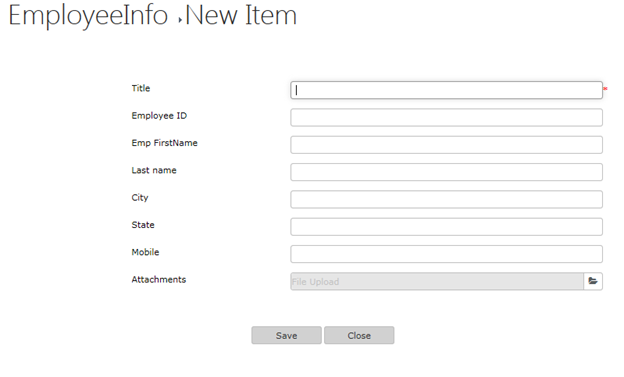Click the Title field label
Image resolution: width=624 pixels, height=377 pixels.
pyautogui.click(x=141, y=88)
